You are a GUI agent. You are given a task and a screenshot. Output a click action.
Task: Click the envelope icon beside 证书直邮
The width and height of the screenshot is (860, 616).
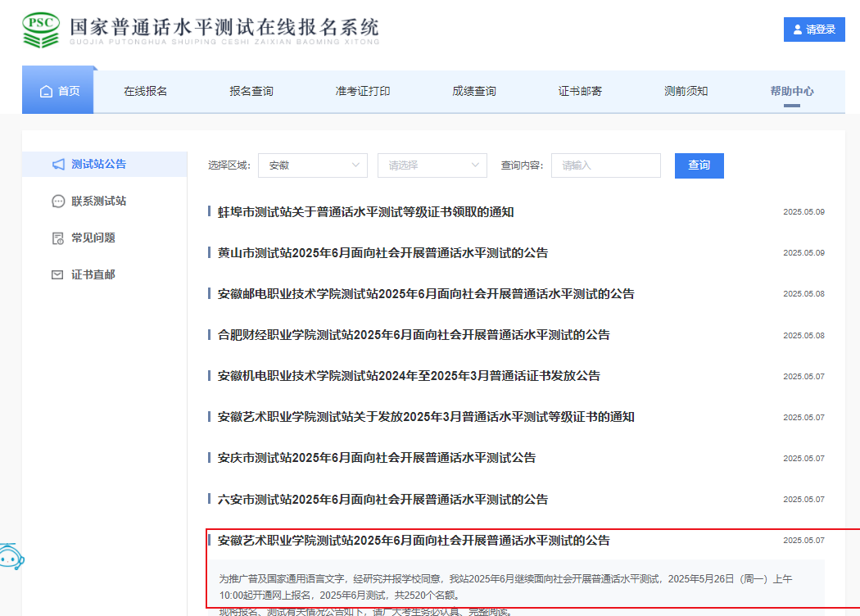point(57,274)
